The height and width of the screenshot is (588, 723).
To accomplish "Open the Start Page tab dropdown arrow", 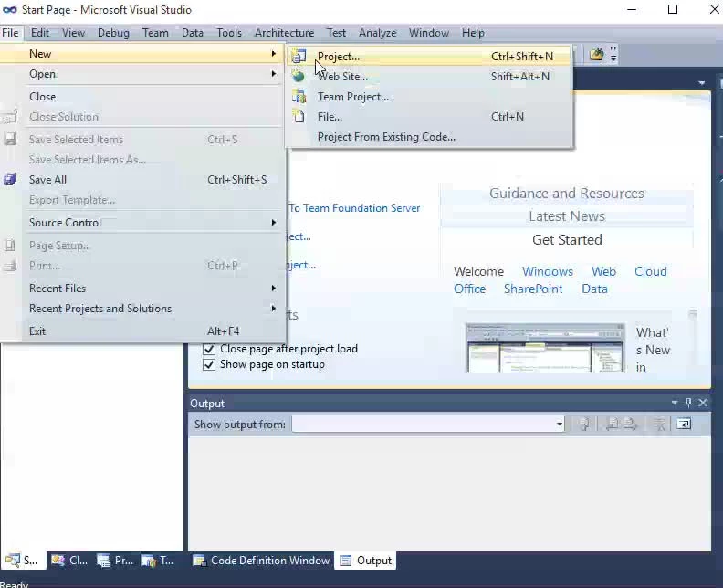I will (702, 83).
